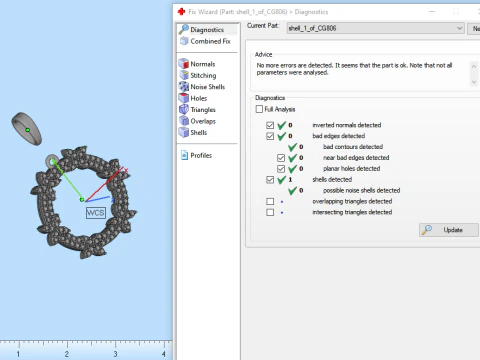Image resolution: width=480 pixels, height=360 pixels.
Task: Open the Diagnostics magnifier icon
Action: (x=183, y=29)
